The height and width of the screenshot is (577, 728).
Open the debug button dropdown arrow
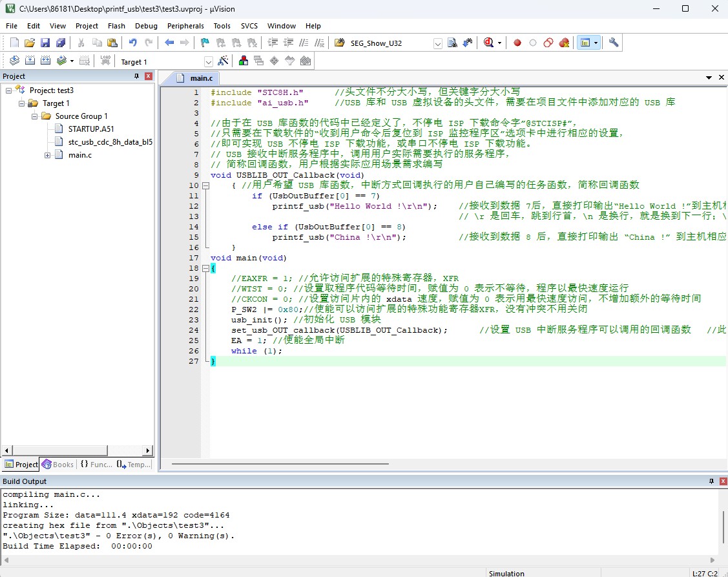pyautogui.click(x=499, y=43)
